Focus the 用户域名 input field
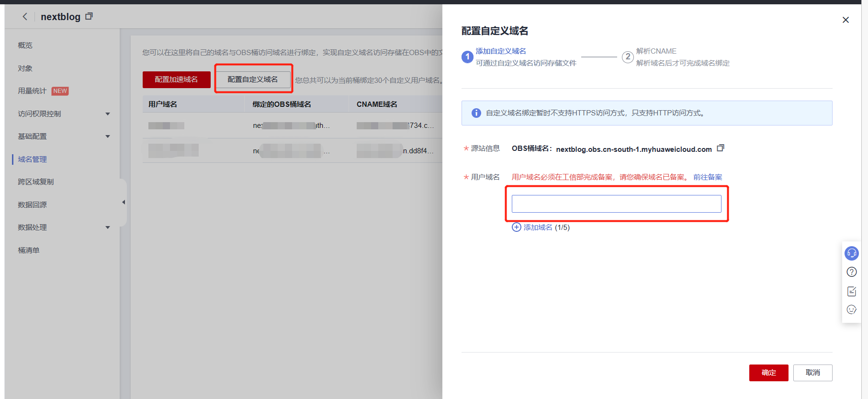Image resolution: width=868 pixels, height=399 pixels. click(616, 204)
